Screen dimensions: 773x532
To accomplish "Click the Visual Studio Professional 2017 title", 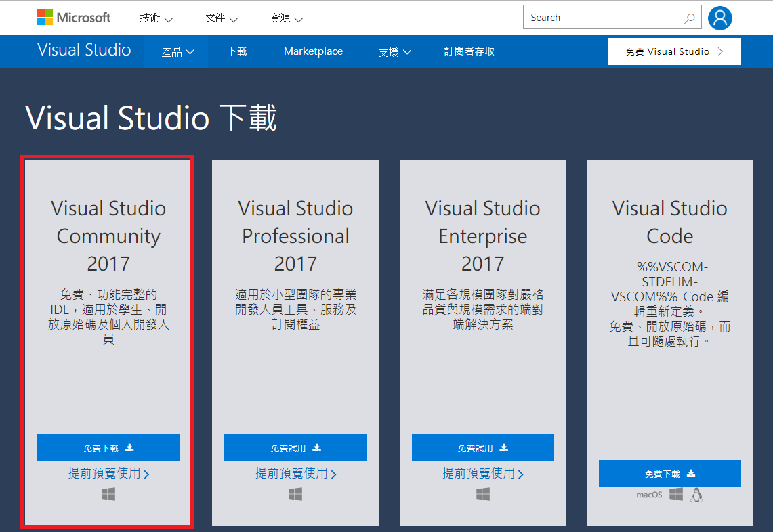I will click(295, 236).
